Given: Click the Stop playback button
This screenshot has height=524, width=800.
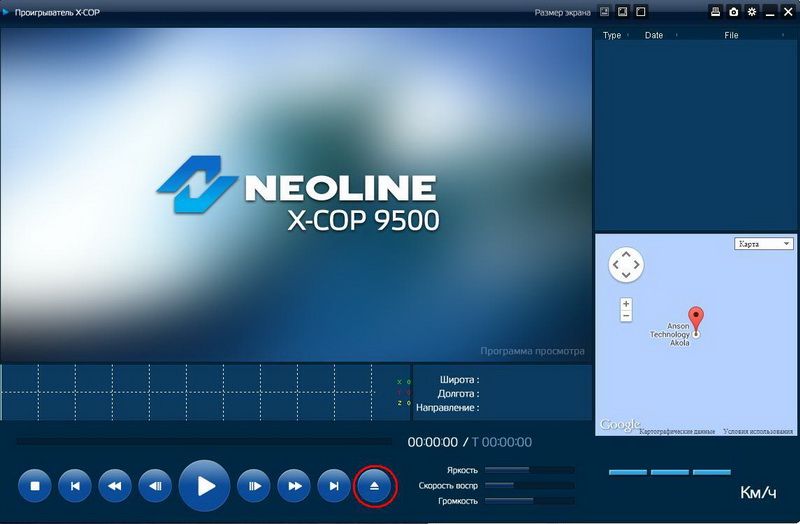Looking at the screenshot, I should coord(34,486).
